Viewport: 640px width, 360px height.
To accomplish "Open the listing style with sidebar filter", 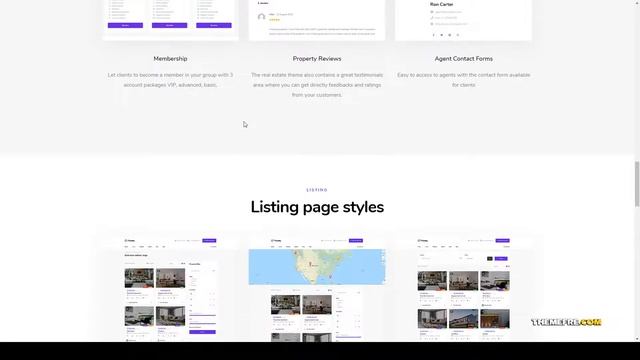I will click(170, 289).
